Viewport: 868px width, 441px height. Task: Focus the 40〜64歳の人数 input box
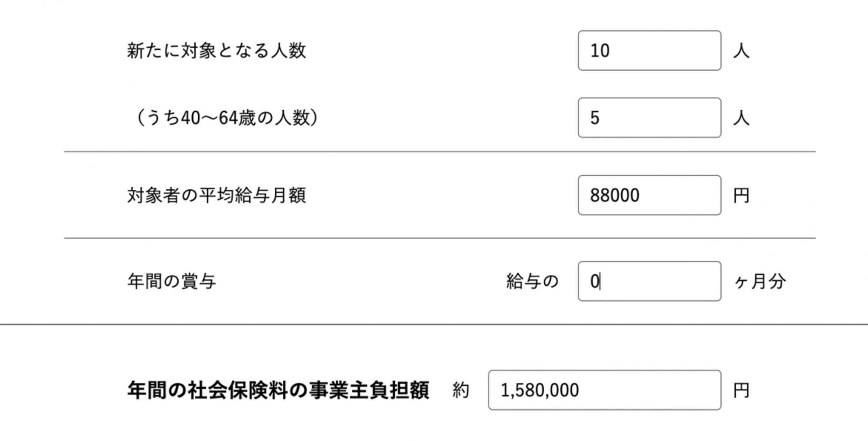tap(649, 118)
